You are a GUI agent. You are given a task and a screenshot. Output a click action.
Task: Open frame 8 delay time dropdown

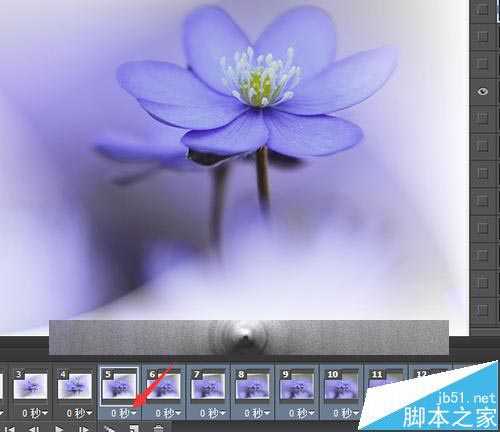257,413
